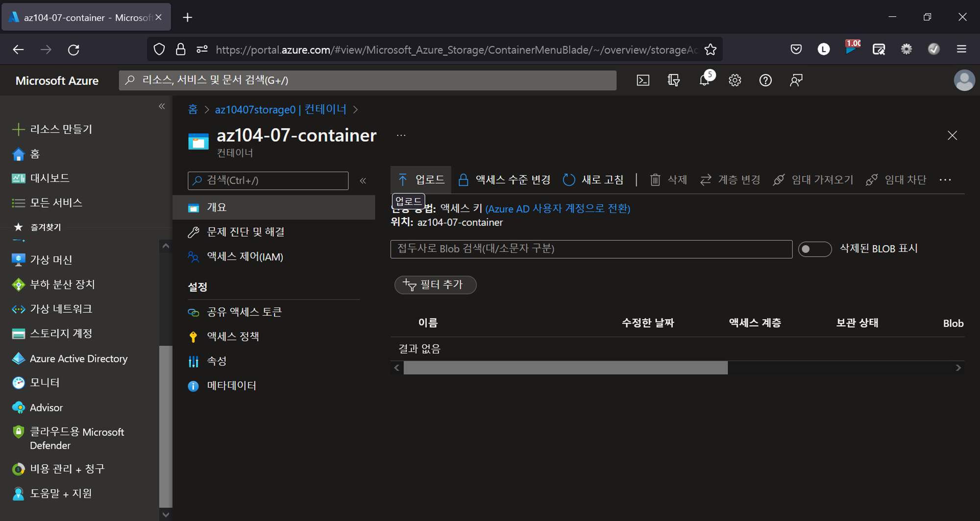980x521 pixels.
Task: Reload page with browser refresh button
Action: (73, 50)
